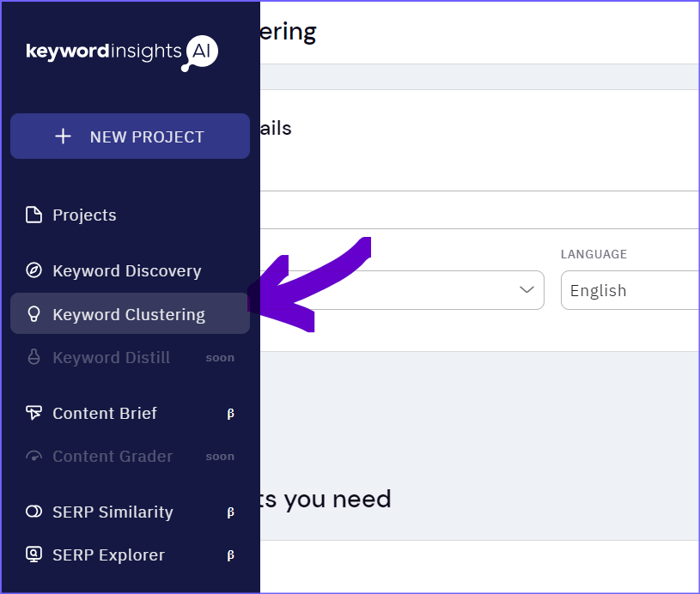The width and height of the screenshot is (700, 594).
Task: Click the Keyword Distill flask icon
Action: pos(34,357)
